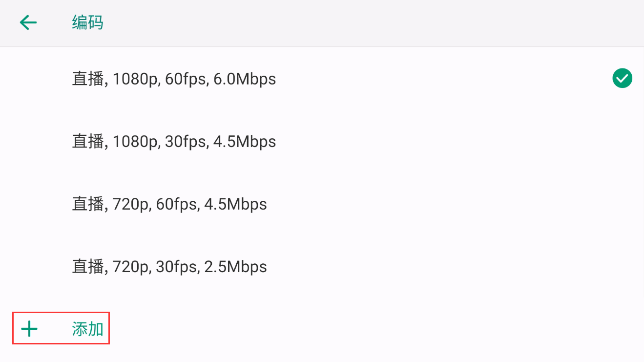Select 直播, 720p, 60fps, 4.5Mbps preset
644x362 pixels.
tap(322, 204)
